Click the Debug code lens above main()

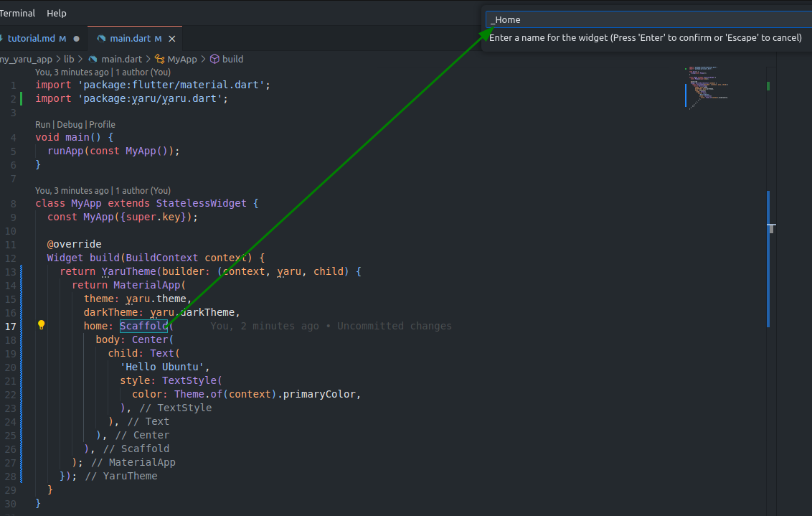point(69,124)
